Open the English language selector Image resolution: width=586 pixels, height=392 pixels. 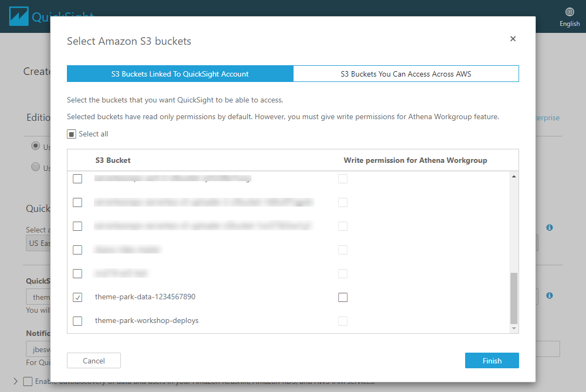pos(570,24)
